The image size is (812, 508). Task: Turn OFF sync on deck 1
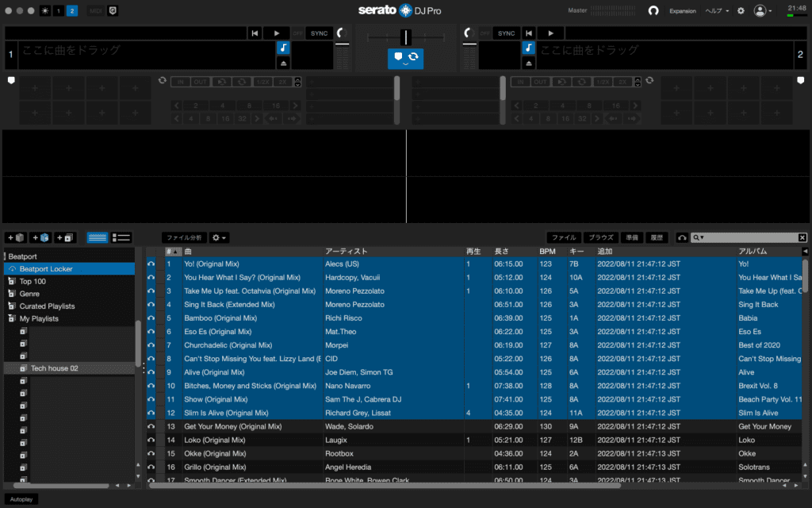298,33
